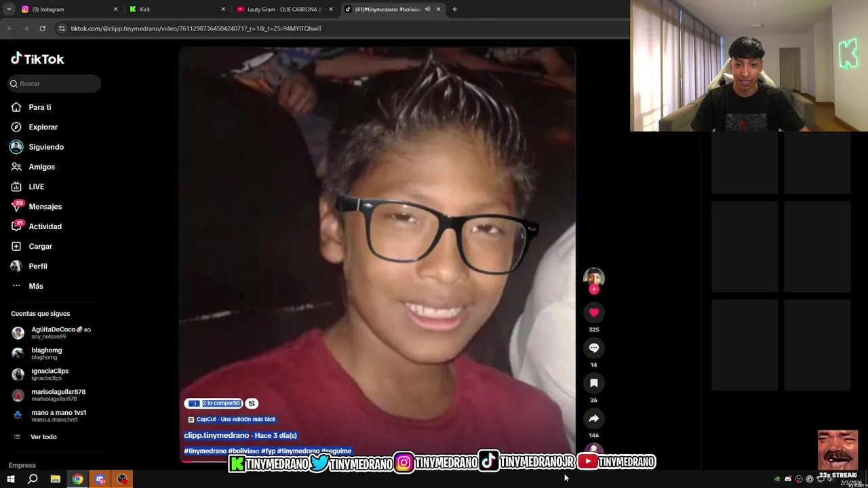This screenshot has height=488, width=868.
Task: Click the streamer webcam thumbnail
Action: (x=749, y=66)
